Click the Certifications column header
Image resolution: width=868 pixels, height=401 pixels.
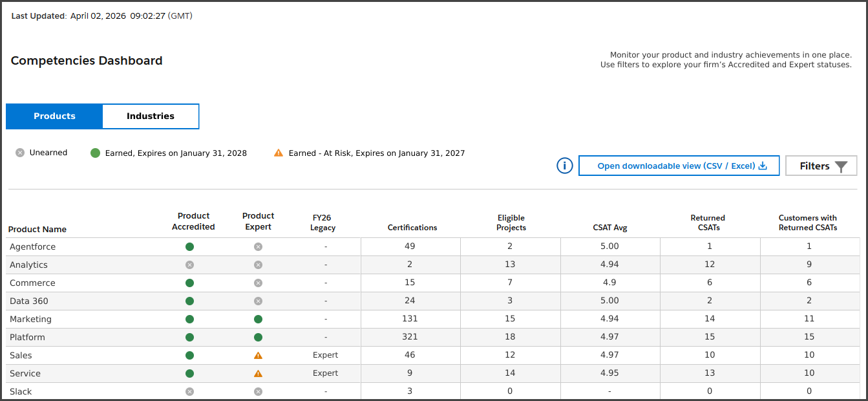point(412,228)
